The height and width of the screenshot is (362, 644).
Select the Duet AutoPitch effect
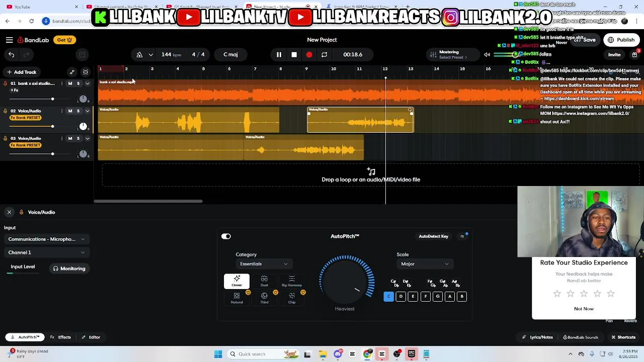tap(264, 281)
